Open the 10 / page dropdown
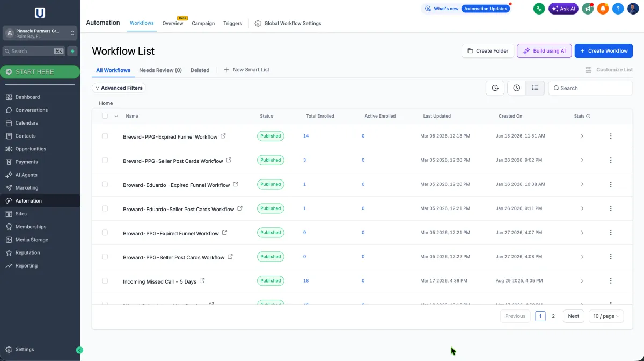The height and width of the screenshot is (361, 644). tap(606, 316)
